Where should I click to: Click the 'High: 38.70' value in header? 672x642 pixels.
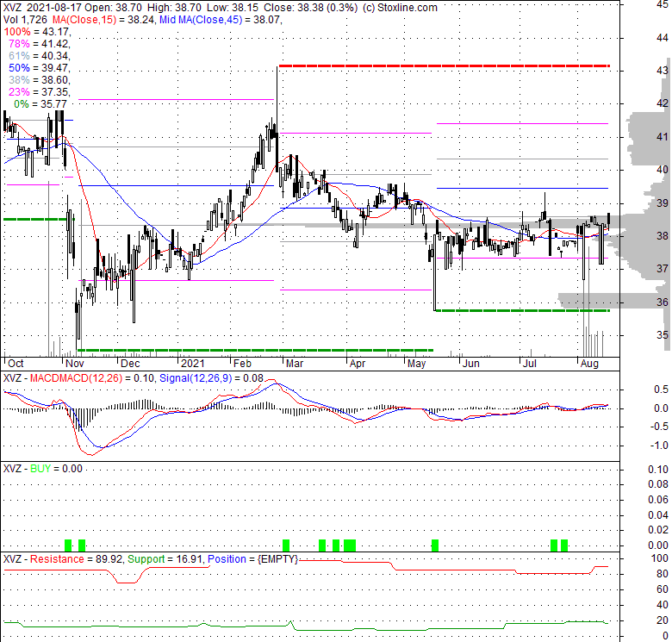174,8
